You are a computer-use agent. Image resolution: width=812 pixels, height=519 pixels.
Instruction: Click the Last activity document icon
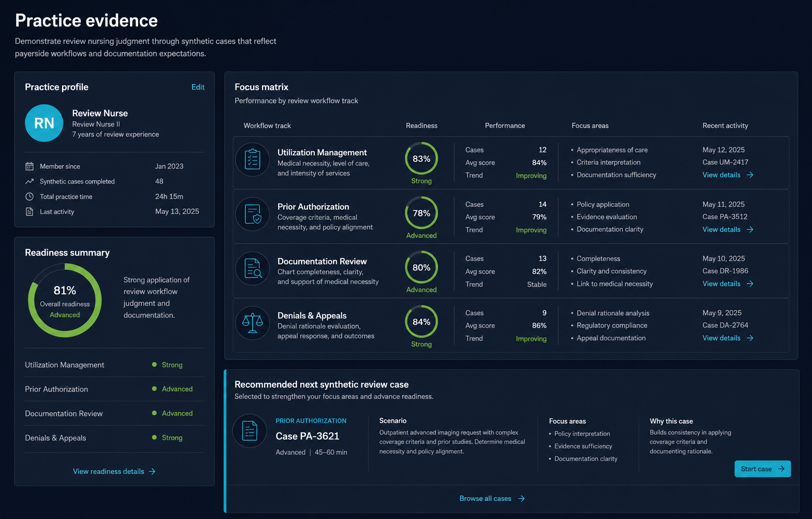click(30, 212)
